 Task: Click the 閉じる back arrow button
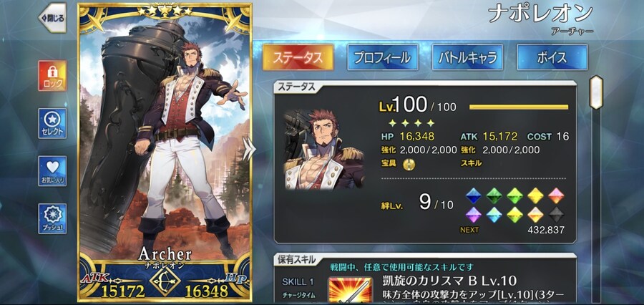(52, 18)
